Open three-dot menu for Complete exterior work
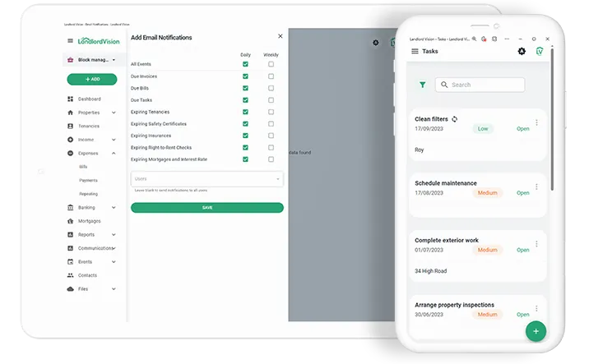This screenshot has width=589, height=364. (536, 244)
